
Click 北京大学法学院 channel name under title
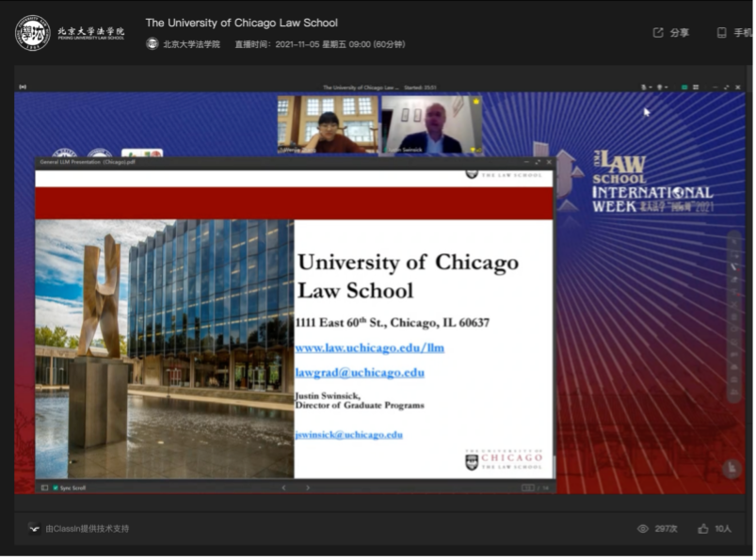point(191,44)
